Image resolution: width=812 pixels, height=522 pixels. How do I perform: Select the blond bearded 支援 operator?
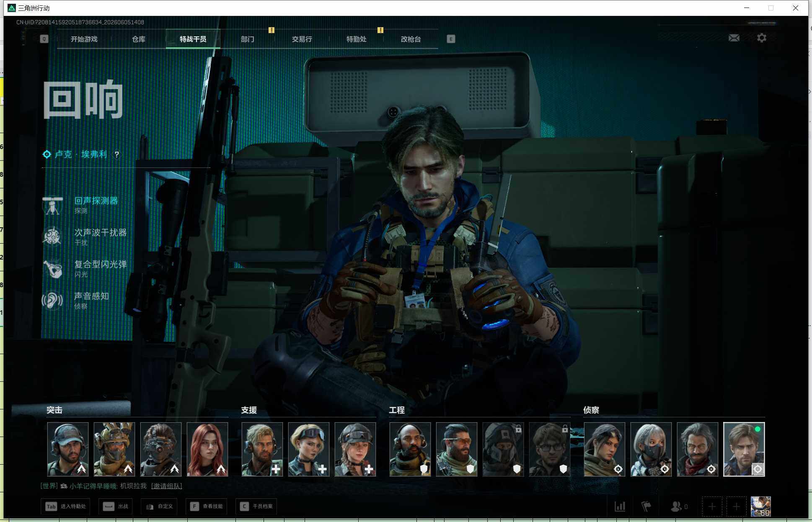[x=262, y=449]
